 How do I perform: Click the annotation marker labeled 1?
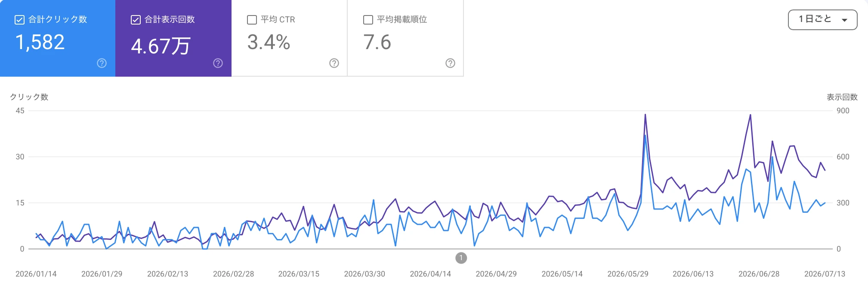tap(461, 258)
